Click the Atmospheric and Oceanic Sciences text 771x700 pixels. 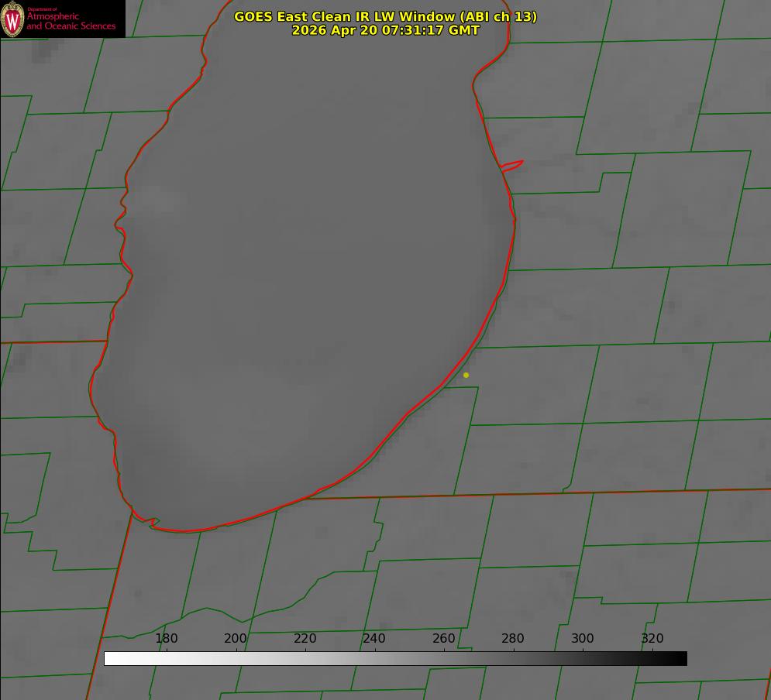[71, 21]
